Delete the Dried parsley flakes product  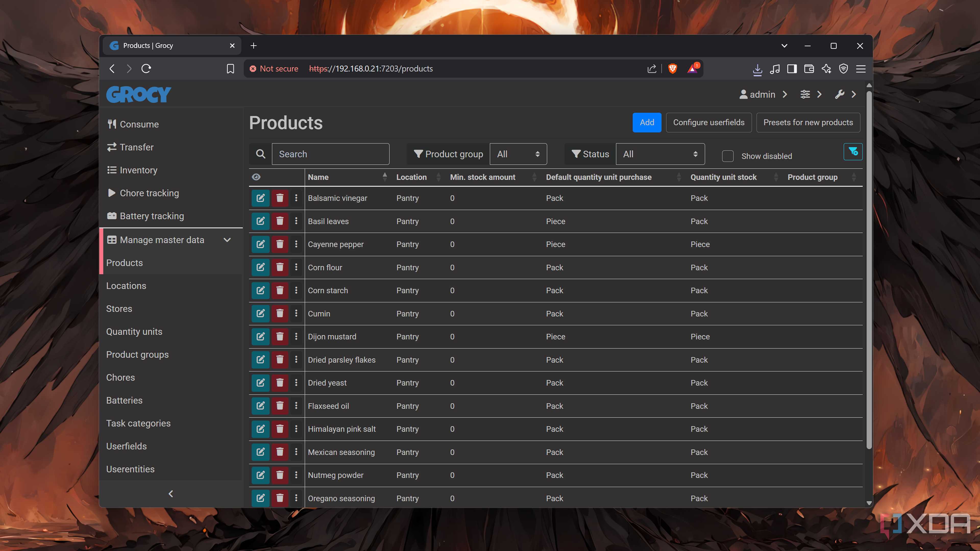280,360
